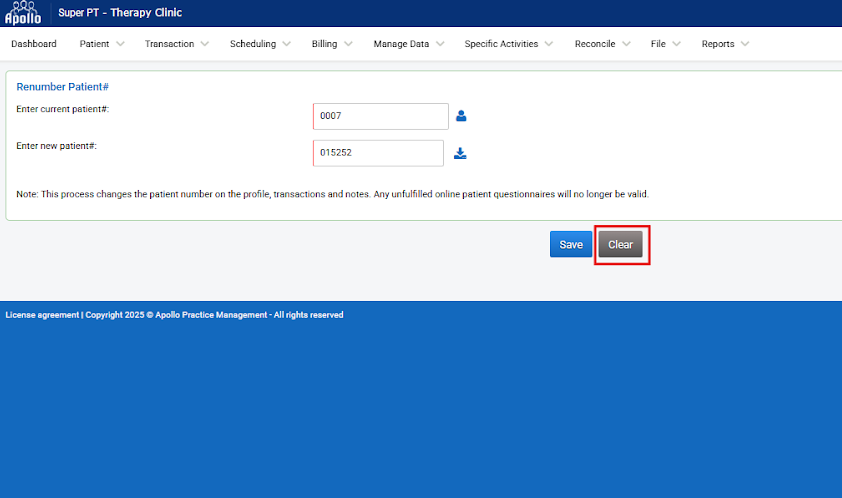The image size is (842, 498).
Task: Focus the new patient# field containing 015252
Action: (377, 153)
